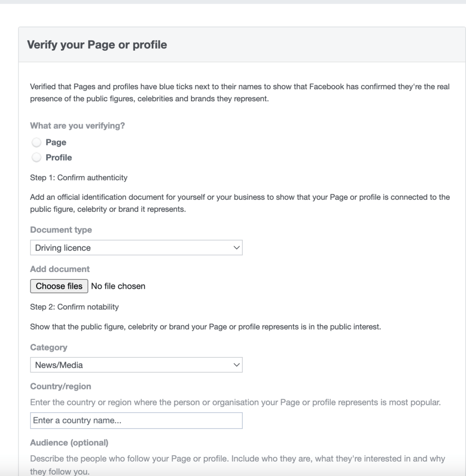Open the Category dropdown showing News/Media

tap(136, 365)
